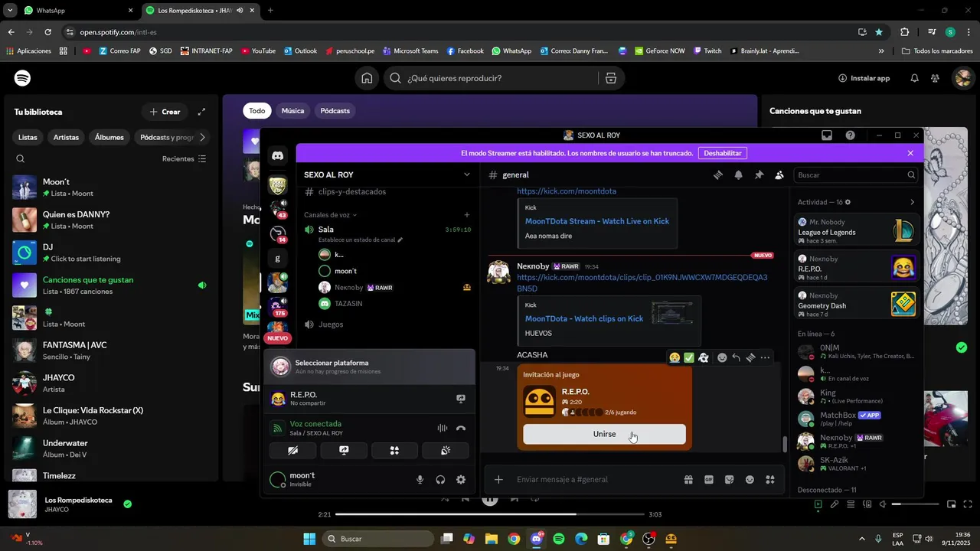Open soundboard in voice panel
This screenshot has height=551, width=980.
tap(445, 451)
